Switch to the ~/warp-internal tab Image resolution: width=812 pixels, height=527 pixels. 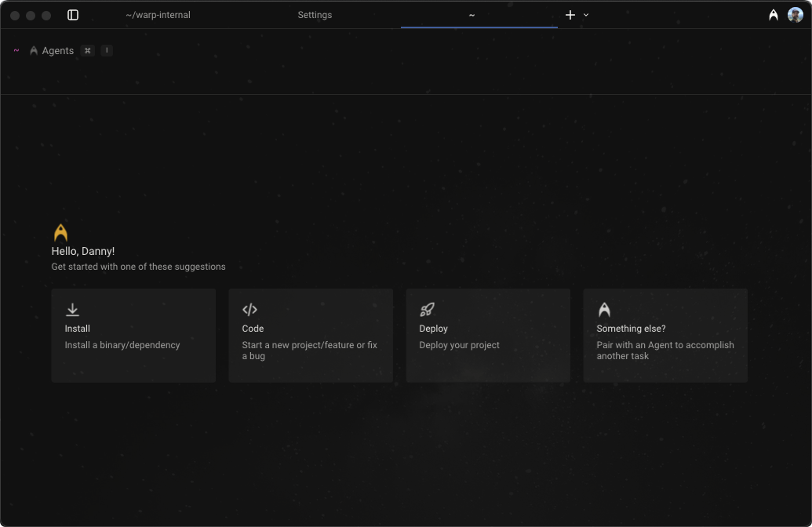tap(158, 15)
